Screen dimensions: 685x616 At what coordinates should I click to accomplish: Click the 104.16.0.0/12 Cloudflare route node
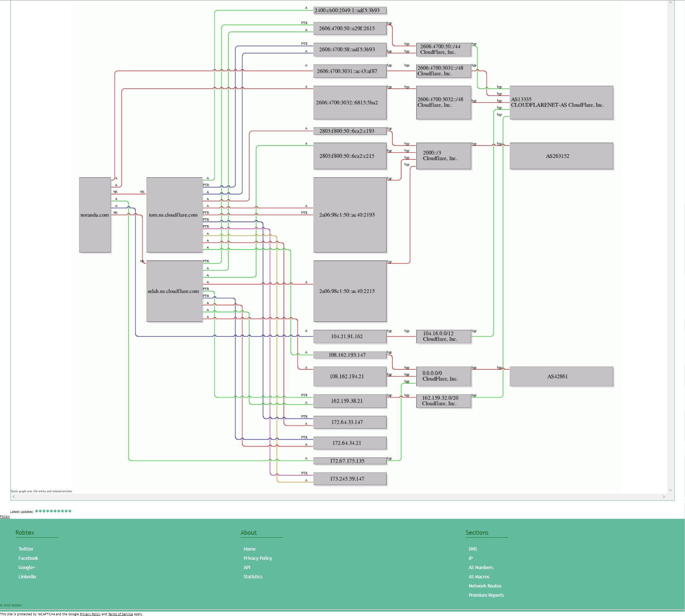point(444,336)
